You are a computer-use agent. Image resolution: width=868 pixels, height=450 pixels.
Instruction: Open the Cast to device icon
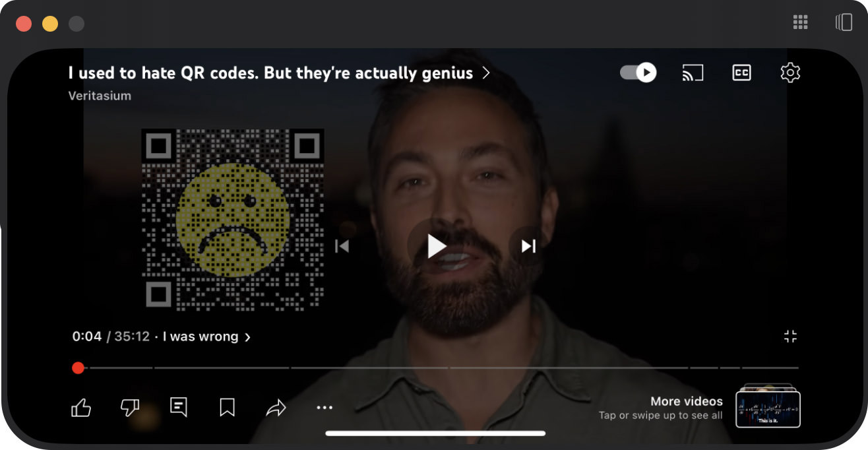(x=693, y=73)
